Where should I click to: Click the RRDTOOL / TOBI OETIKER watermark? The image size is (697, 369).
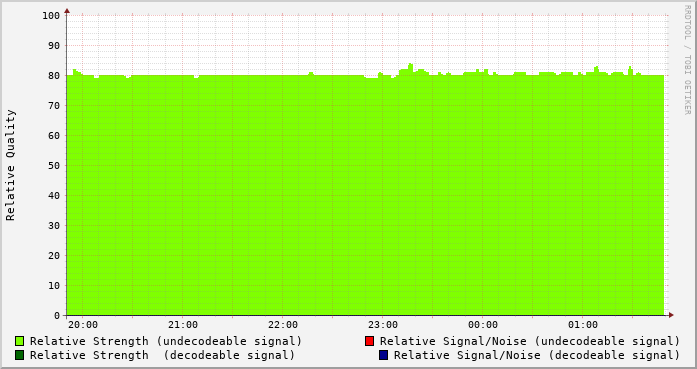[687, 60]
